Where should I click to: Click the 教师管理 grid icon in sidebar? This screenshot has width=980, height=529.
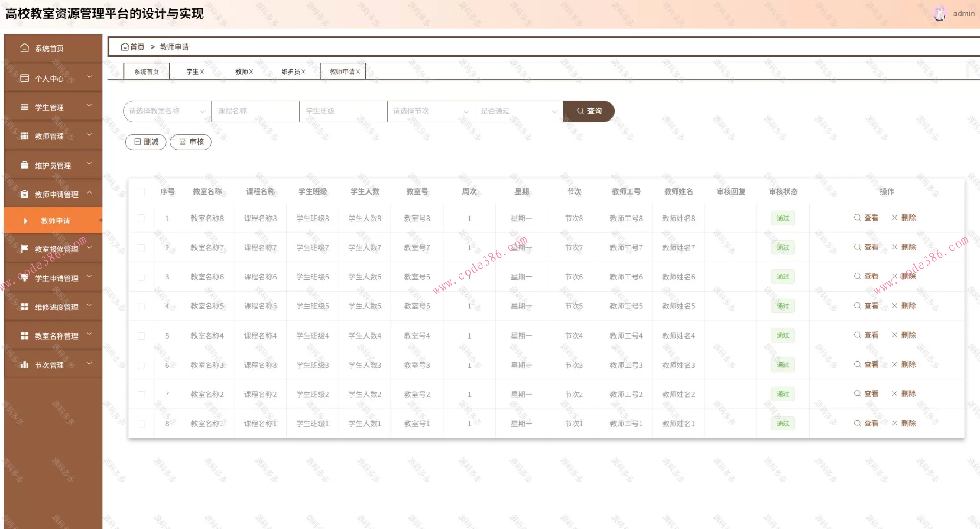(24, 136)
